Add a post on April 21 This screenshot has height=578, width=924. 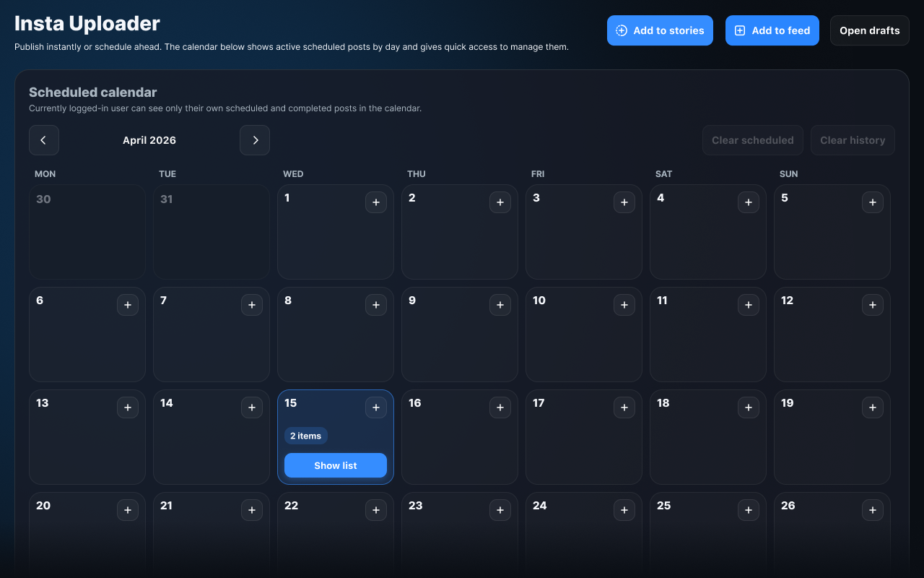pyautogui.click(x=252, y=510)
